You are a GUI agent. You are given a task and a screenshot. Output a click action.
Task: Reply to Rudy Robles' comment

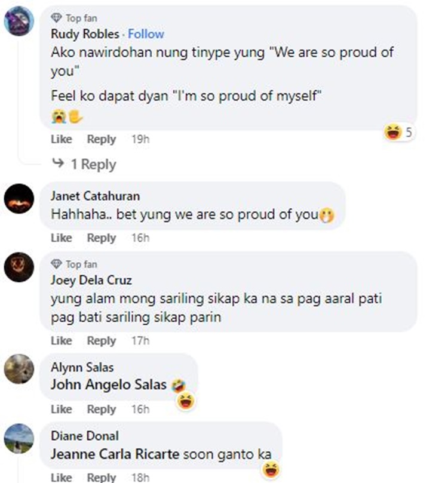pos(101,139)
